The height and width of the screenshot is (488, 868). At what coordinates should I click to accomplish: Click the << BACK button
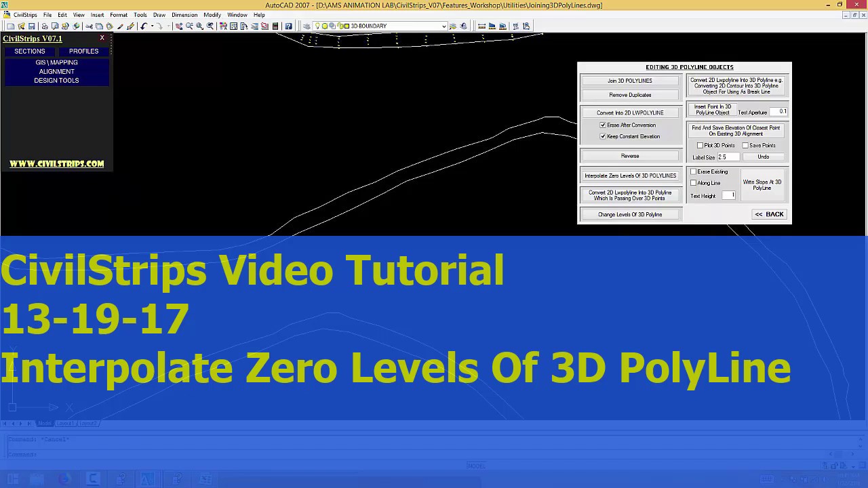click(770, 214)
